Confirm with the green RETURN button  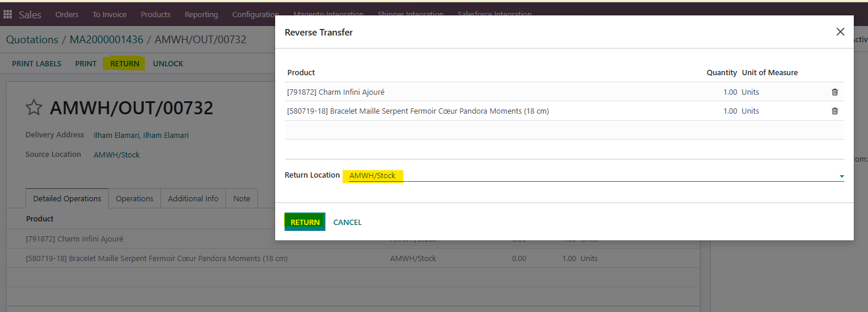click(305, 222)
